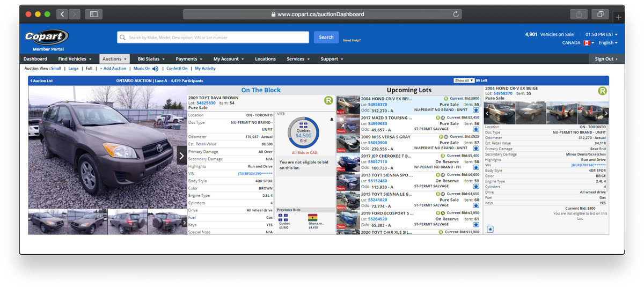Click the + Add Auction link
Image resolution: width=644 pixels, height=288 pixels.
[x=113, y=69]
